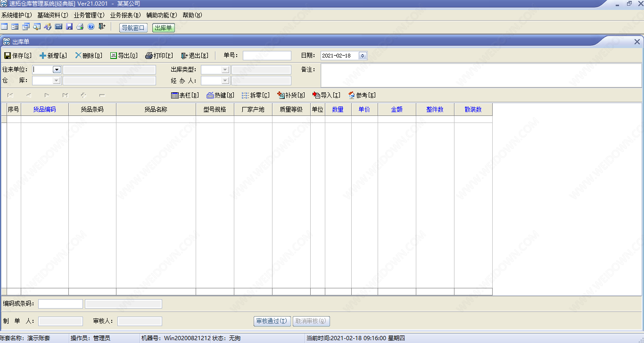Expand the 出库类型 dropdown
The image size is (644, 343).
(225, 69)
